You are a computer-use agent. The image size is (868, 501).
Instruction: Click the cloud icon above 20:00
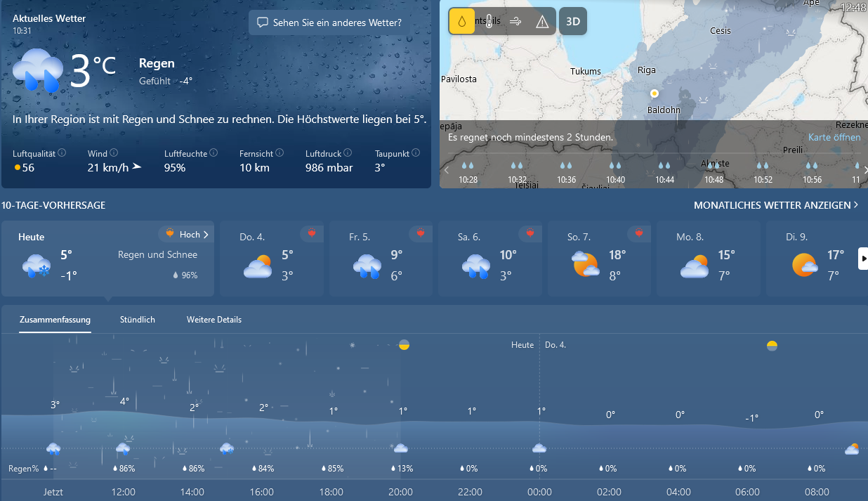400,448
